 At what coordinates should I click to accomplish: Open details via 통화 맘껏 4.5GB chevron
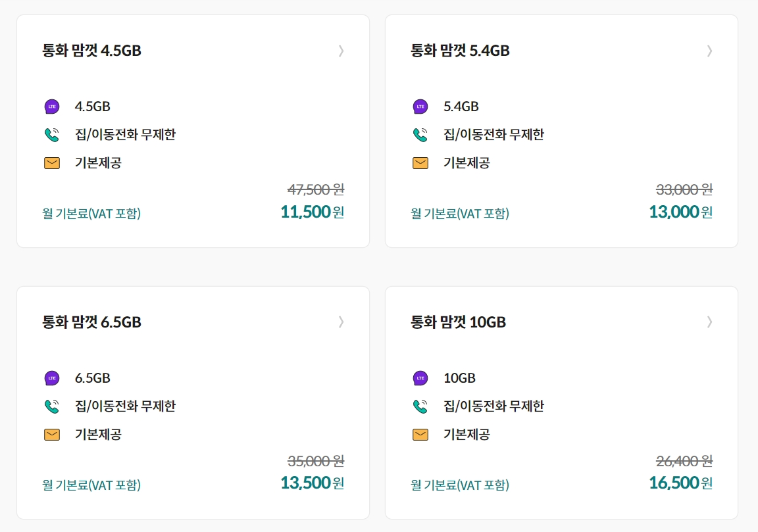pos(341,51)
